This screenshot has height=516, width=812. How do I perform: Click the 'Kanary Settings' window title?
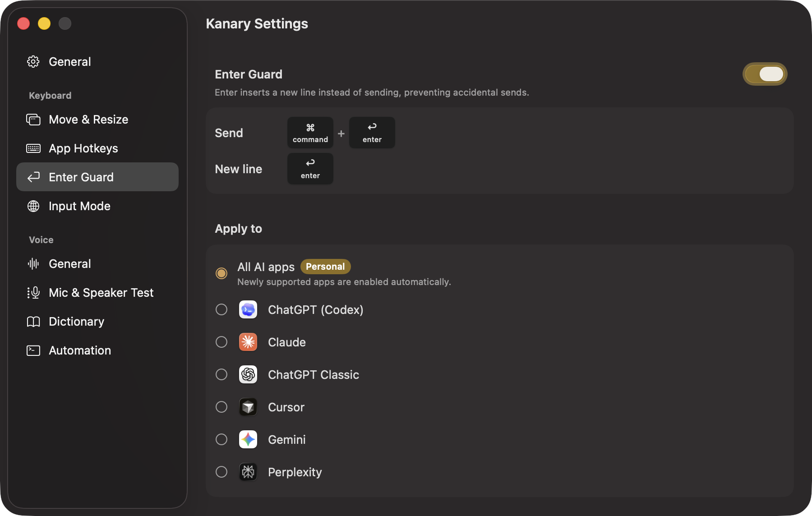coord(257,23)
